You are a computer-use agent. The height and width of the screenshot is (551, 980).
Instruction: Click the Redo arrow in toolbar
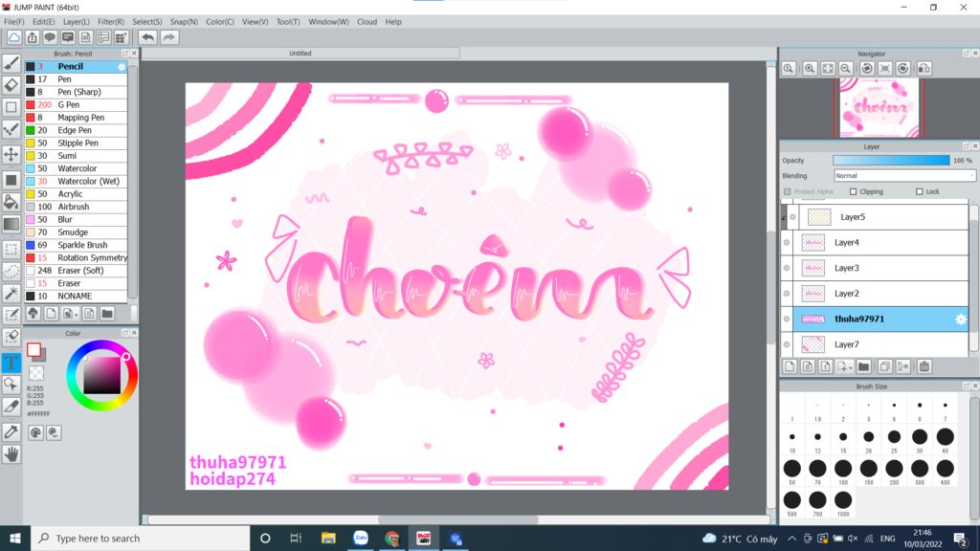pyautogui.click(x=168, y=37)
